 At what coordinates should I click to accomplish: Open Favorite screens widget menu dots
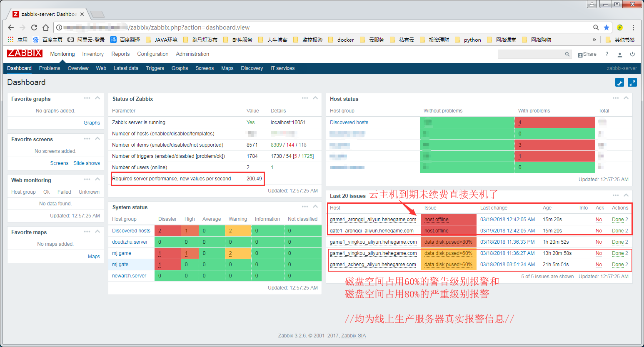87,139
